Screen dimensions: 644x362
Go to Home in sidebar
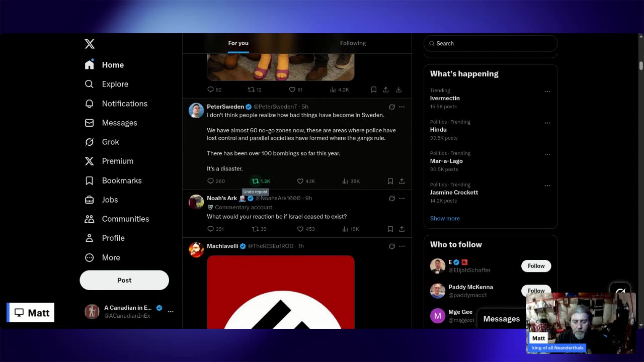coord(105,65)
